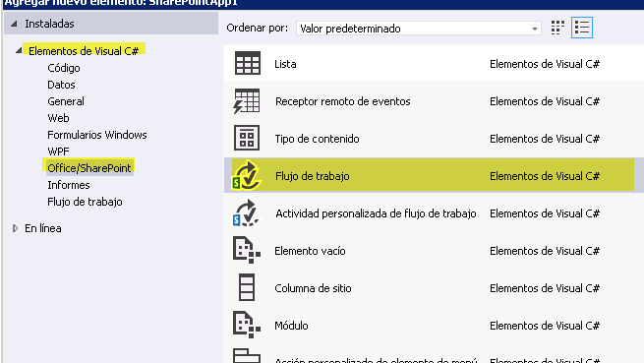Collapse the Instaladas section
644x363 pixels.
click(14, 24)
